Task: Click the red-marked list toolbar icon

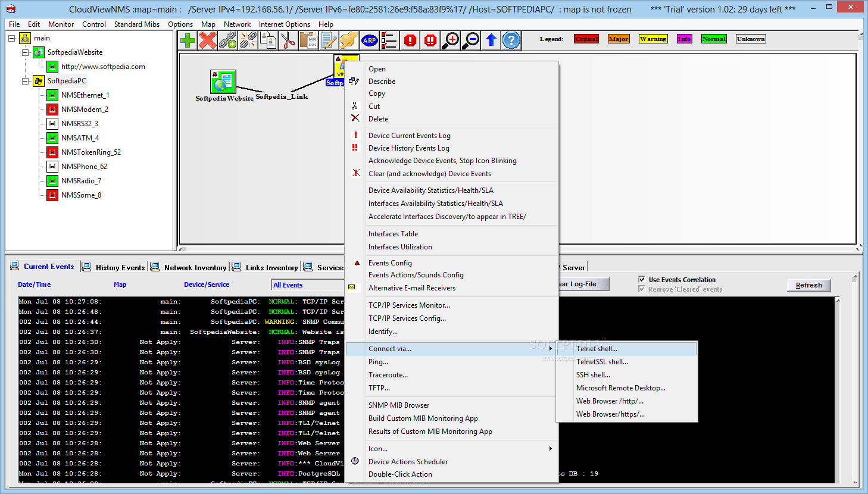Action: 390,40
